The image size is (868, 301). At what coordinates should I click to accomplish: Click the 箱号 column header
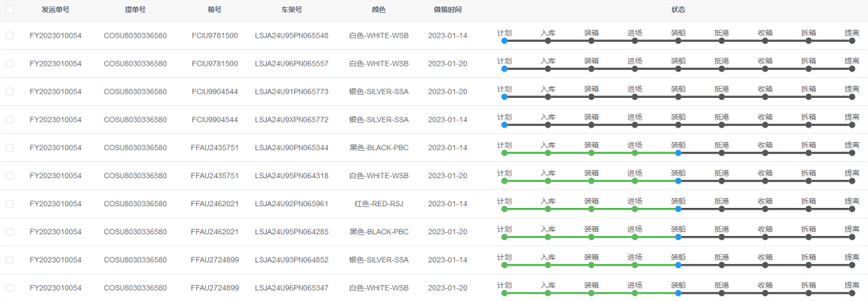point(215,10)
